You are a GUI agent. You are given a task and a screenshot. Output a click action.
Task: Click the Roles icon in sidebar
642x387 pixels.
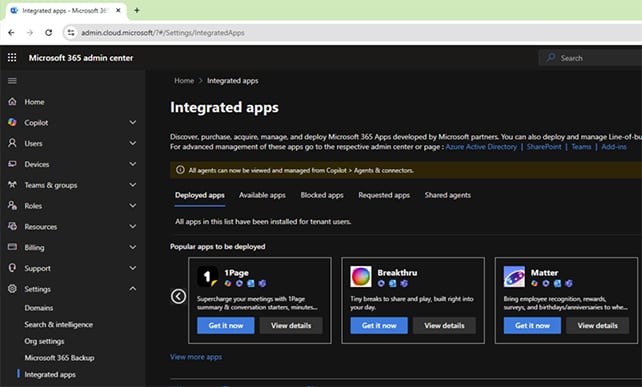(x=12, y=206)
